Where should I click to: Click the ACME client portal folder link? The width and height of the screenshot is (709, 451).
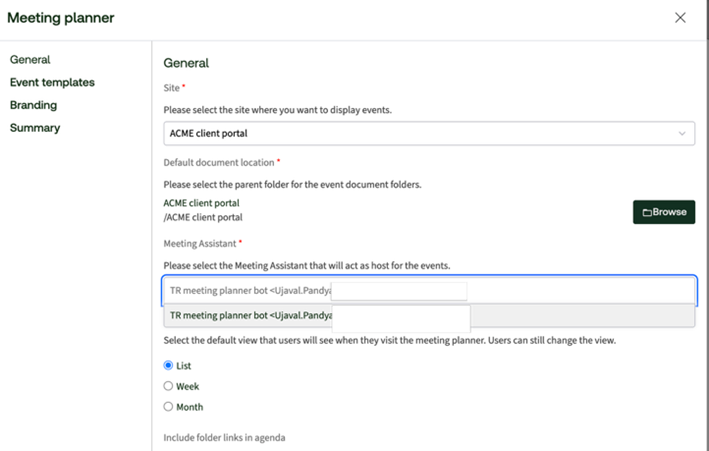click(201, 203)
